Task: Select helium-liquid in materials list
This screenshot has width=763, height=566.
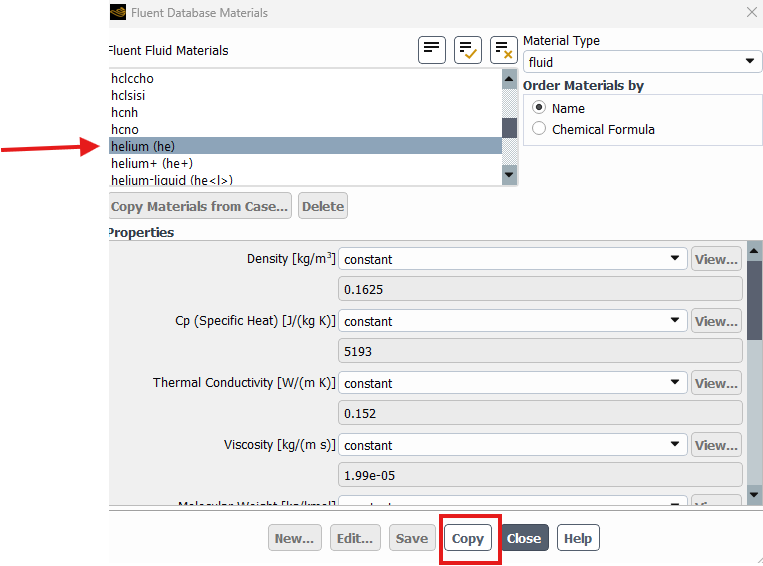Action: click(x=305, y=180)
